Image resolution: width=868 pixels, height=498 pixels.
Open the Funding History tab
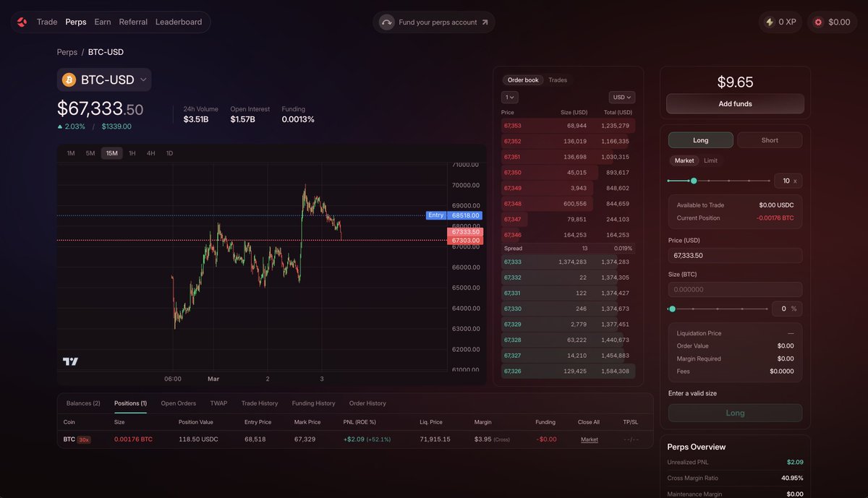click(x=314, y=403)
